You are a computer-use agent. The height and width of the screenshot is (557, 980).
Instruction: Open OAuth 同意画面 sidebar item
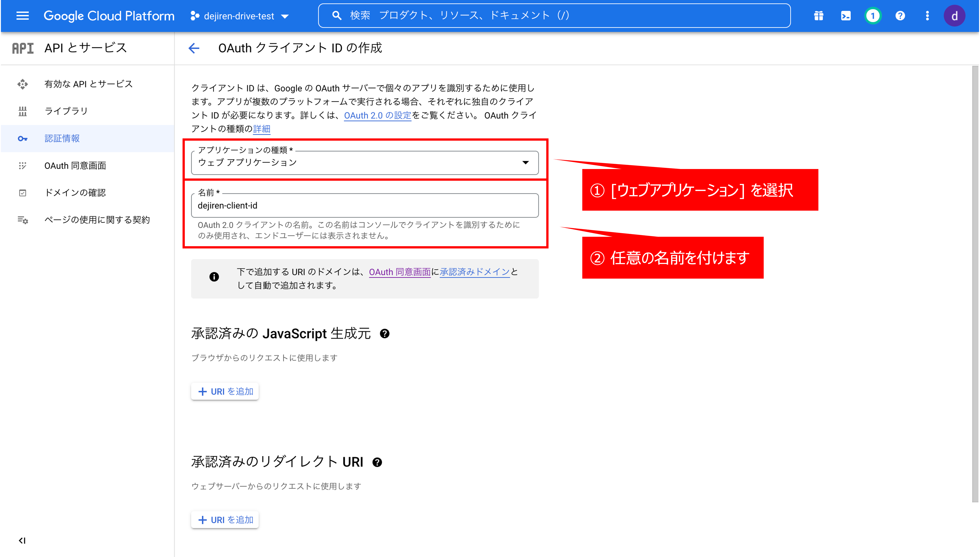point(88,166)
